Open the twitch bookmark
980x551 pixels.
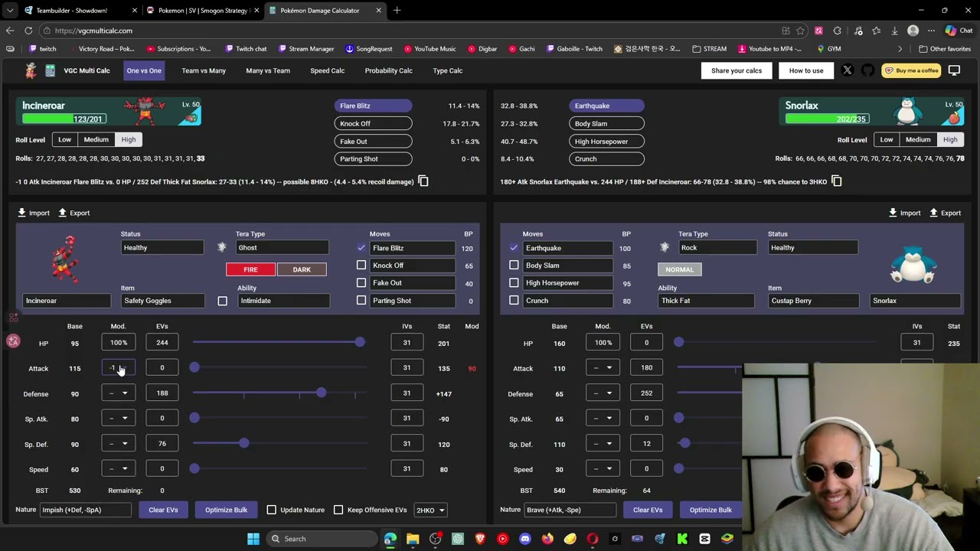click(x=42, y=49)
